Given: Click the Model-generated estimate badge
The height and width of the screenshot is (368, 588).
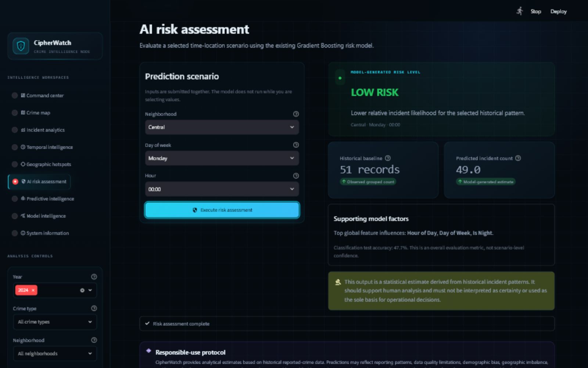Looking at the screenshot, I should 485,182.
